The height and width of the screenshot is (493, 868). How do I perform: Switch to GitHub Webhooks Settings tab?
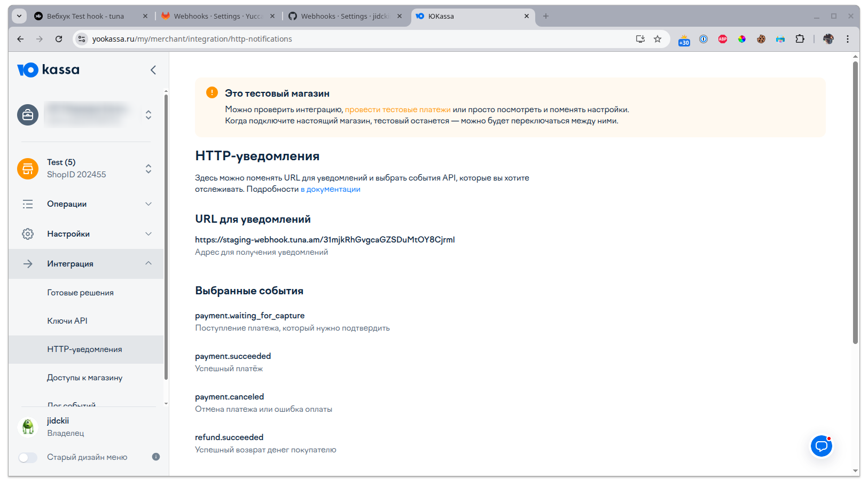(x=345, y=16)
